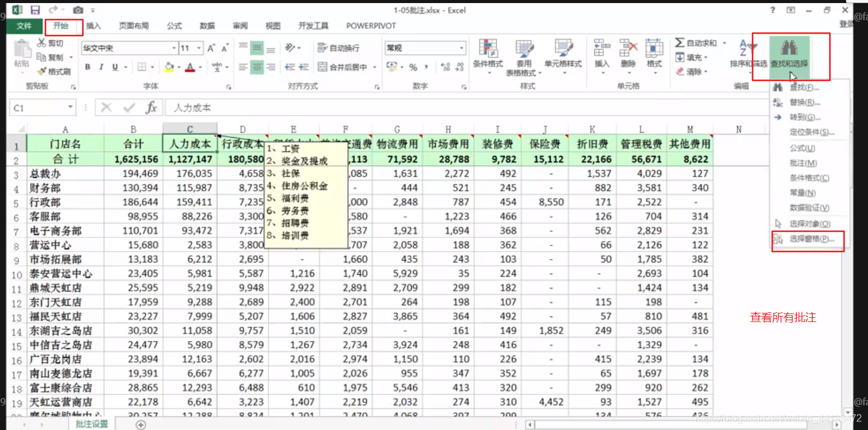Select the 批注设置 sheet tab
Screen dimensions: 868x430
(91, 424)
